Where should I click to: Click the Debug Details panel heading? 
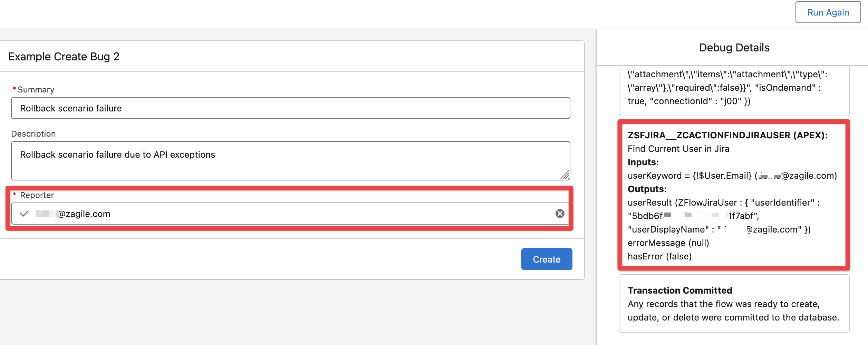click(734, 48)
